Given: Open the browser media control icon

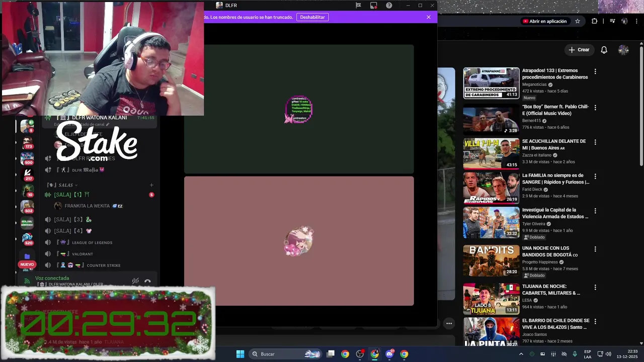Looking at the screenshot, I should (612, 21).
